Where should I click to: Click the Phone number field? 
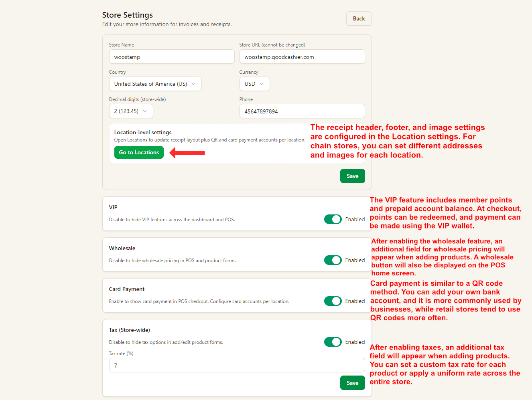coord(302,111)
